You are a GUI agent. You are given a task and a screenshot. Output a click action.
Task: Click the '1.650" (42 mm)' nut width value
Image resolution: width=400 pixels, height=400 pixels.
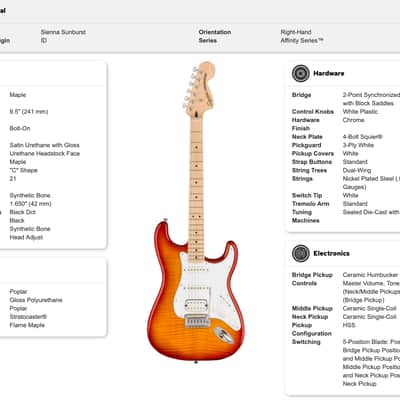tap(30, 204)
